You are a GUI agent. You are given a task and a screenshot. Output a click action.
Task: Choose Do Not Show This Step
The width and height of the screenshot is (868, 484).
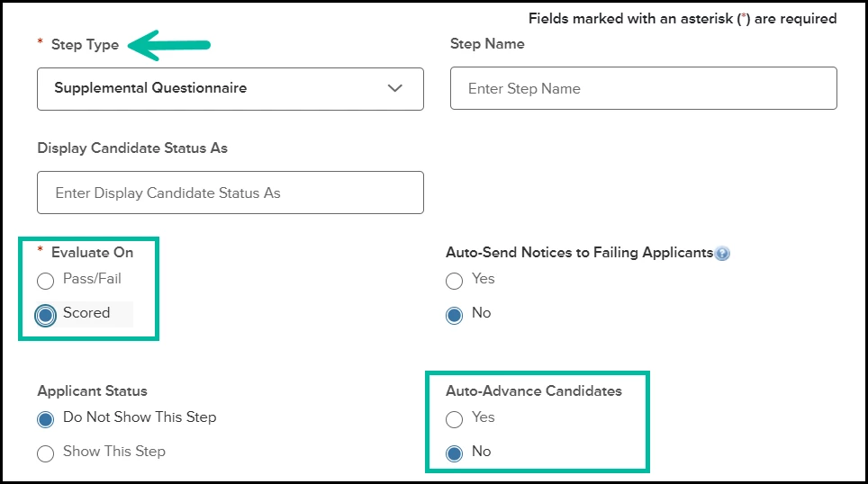[46, 419]
